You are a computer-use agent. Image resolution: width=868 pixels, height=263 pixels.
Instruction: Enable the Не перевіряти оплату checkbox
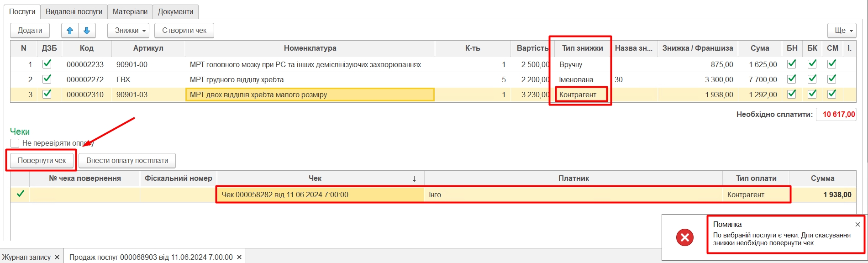pyautogui.click(x=15, y=143)
